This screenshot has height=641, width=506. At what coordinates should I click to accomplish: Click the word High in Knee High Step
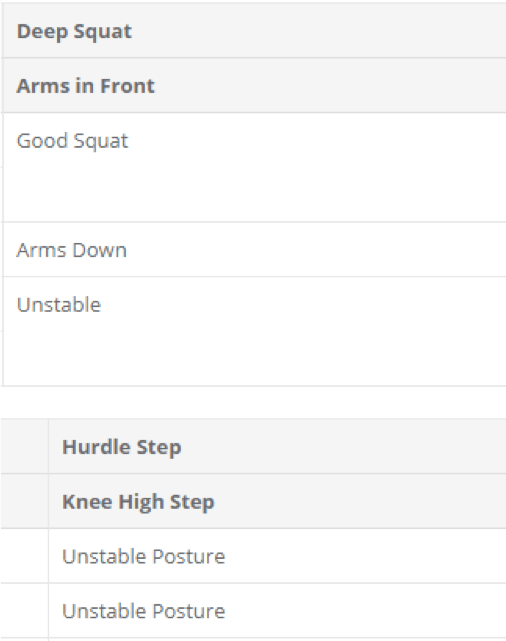pos(141,502)
